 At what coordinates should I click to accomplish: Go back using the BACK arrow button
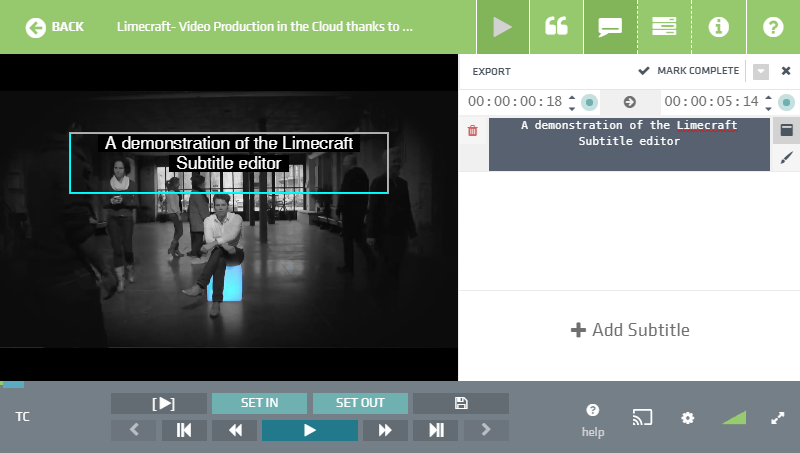(x=55, y=27)
